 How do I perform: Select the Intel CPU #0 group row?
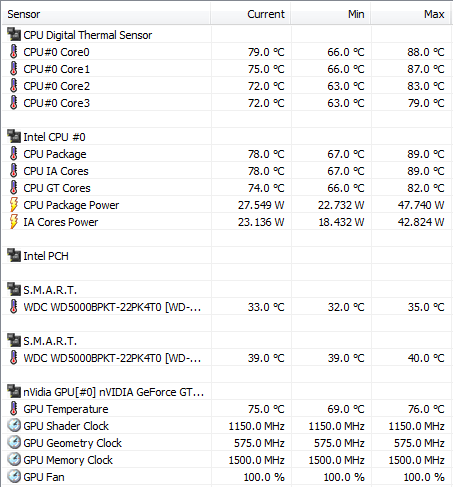point(227,137)
